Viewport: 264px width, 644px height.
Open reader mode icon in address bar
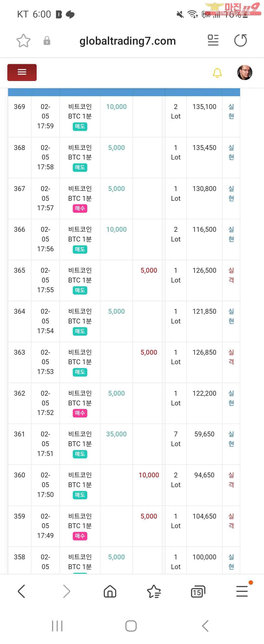click(213, 40)
